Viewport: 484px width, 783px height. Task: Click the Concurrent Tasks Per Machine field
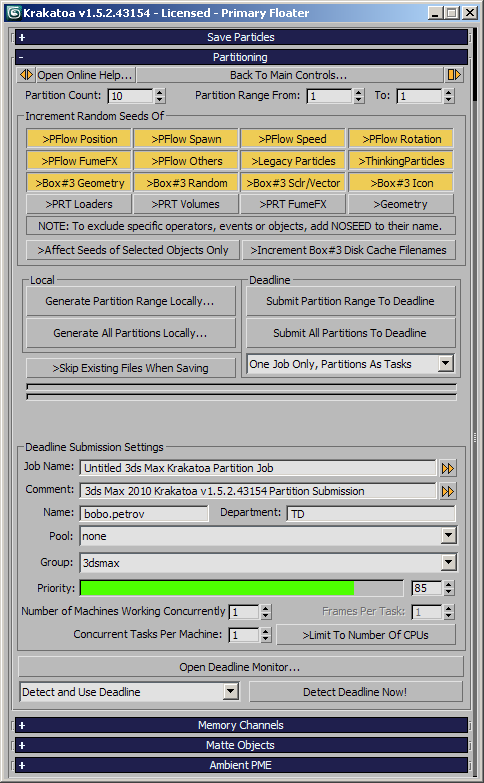tap(244, 635)
